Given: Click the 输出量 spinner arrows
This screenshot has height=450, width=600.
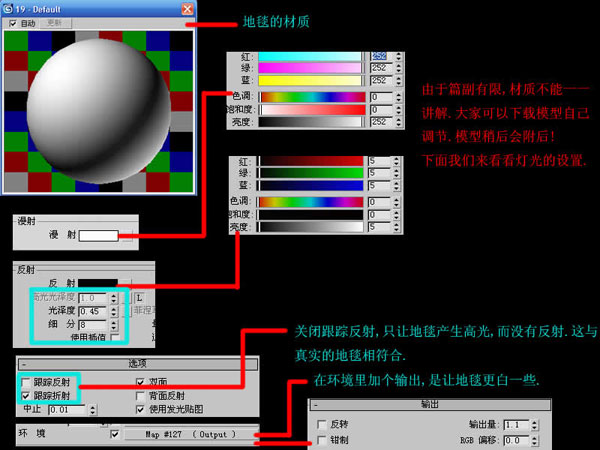Looking at the screenshot, I should 535,425.
